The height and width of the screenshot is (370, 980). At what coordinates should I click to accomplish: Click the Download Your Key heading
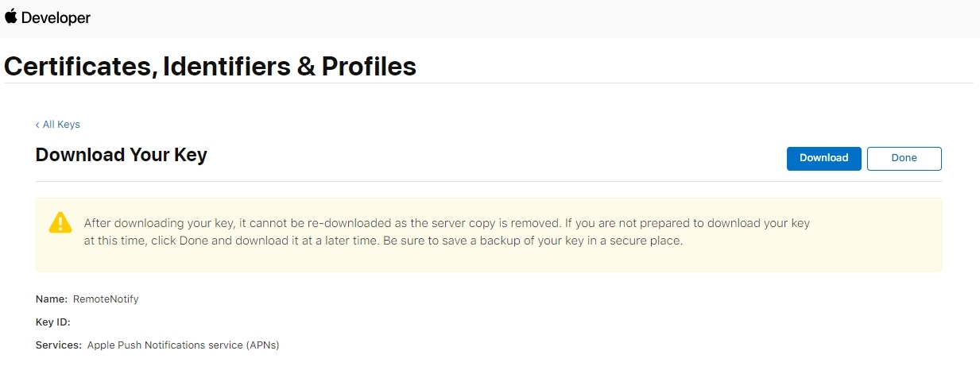121,155
